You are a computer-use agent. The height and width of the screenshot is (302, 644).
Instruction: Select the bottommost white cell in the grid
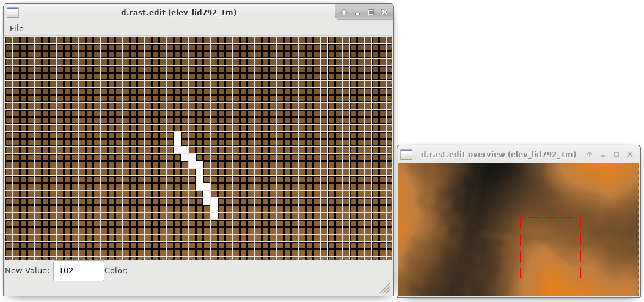pos(214,216)
